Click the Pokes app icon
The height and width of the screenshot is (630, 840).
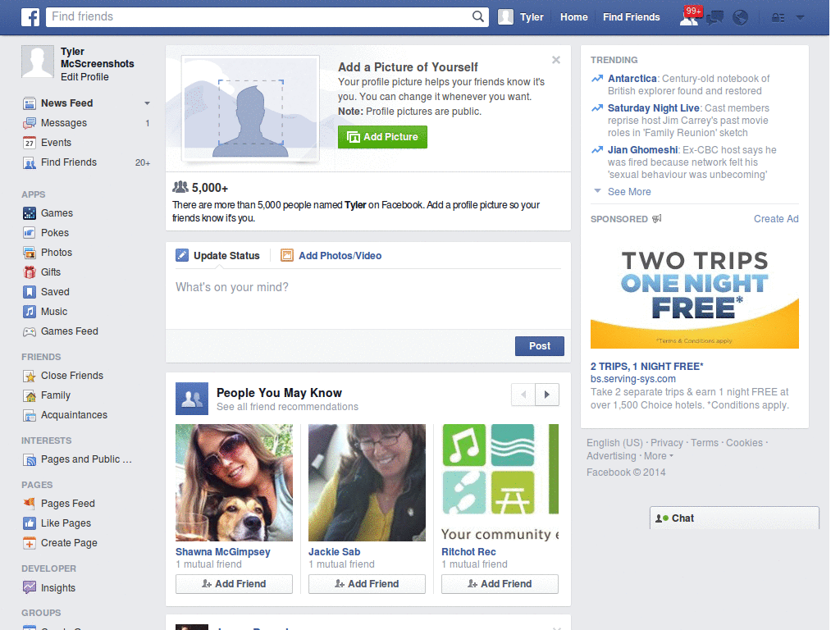point(30,233)
